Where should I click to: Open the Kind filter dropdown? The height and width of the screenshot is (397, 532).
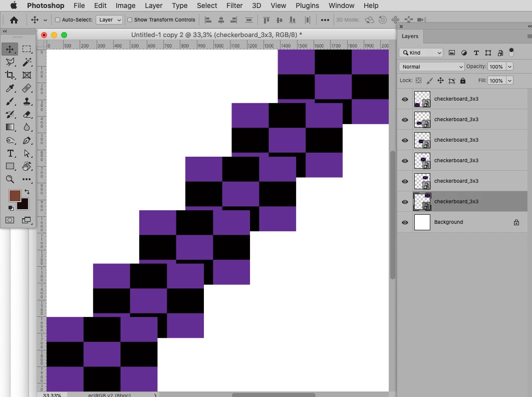421,53
